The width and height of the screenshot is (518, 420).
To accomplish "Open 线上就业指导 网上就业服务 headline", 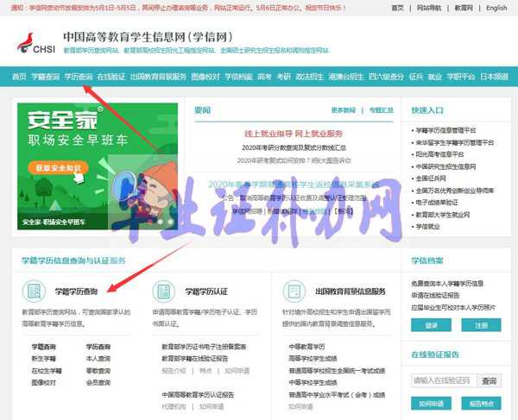I will tap(294, 134).
